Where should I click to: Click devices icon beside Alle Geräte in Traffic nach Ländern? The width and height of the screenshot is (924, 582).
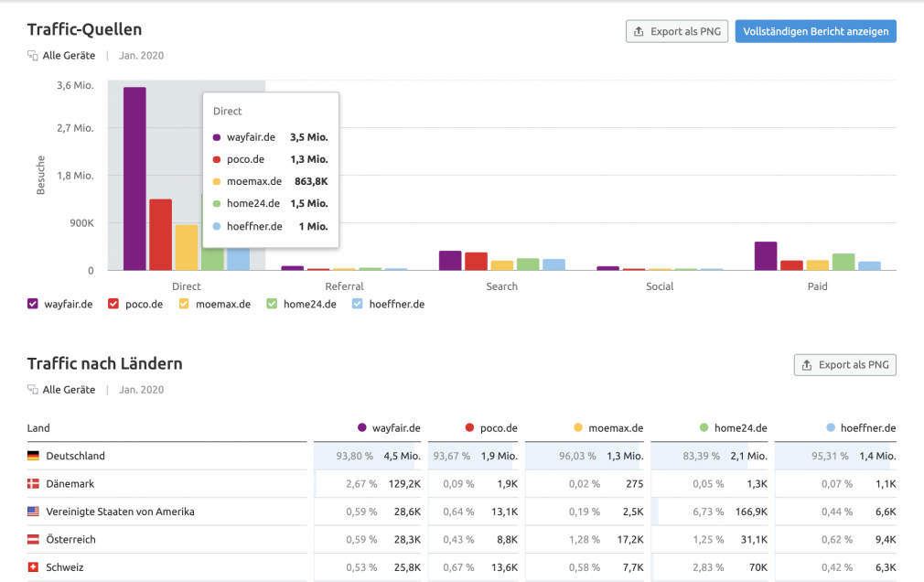(32, 390)
